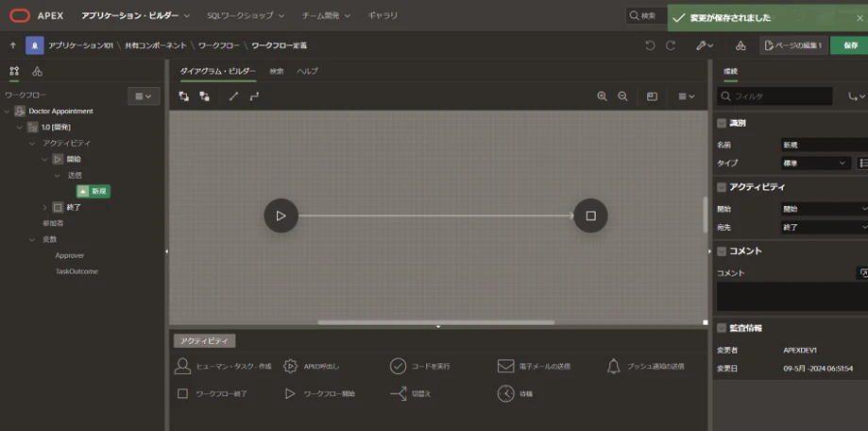Collapse the コメント property section

click(x=722, y=251)
